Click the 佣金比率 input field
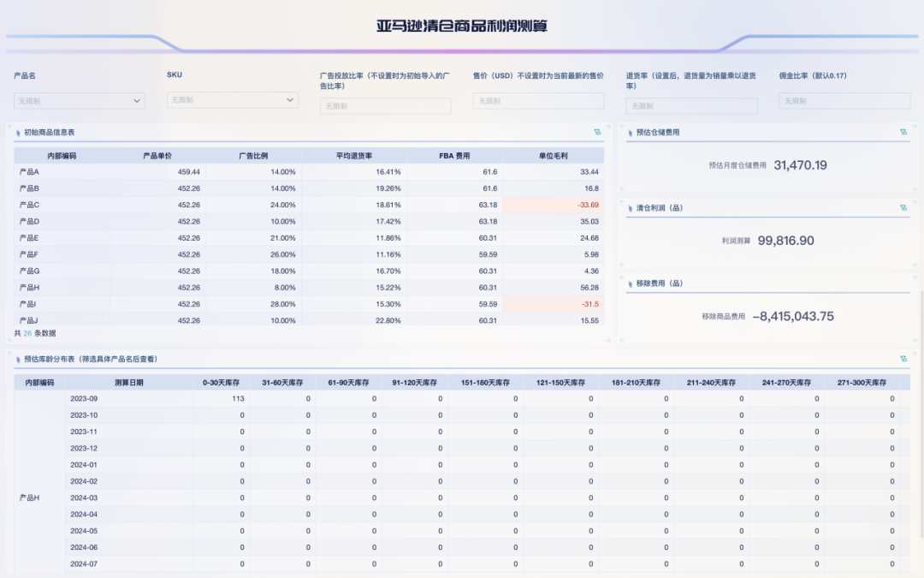Image resolution: width=924 pixels, height=578 pixels. click(844, 101)
